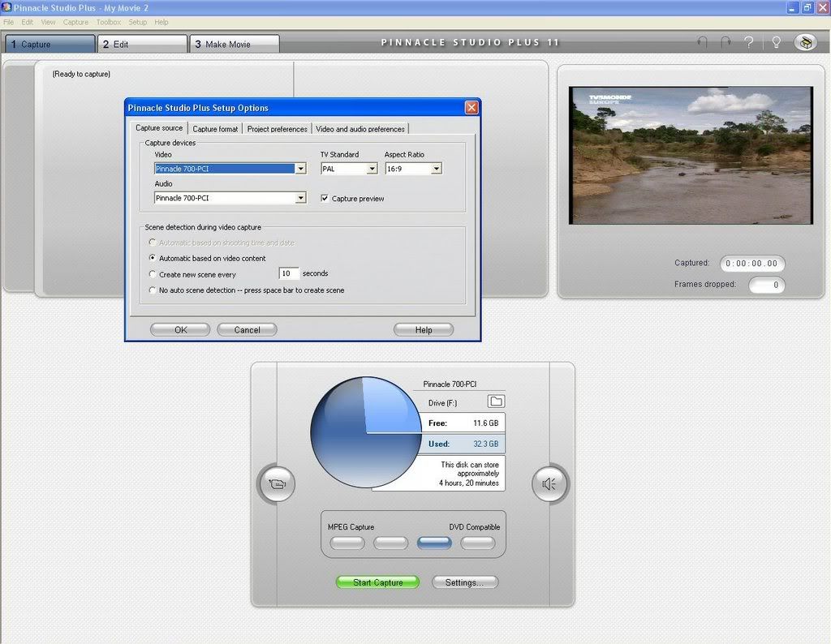Open the Edit menu in menu bar

tap(27, 22)
